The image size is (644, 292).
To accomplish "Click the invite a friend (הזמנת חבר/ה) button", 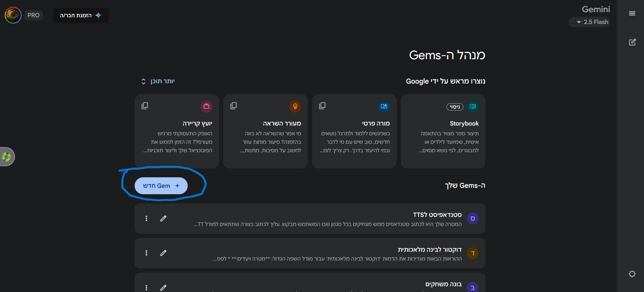I will (x=80, y=16).
